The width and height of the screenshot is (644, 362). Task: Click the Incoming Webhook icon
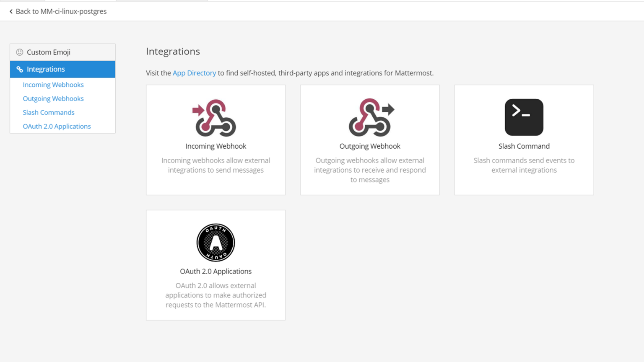click(215, 118)
